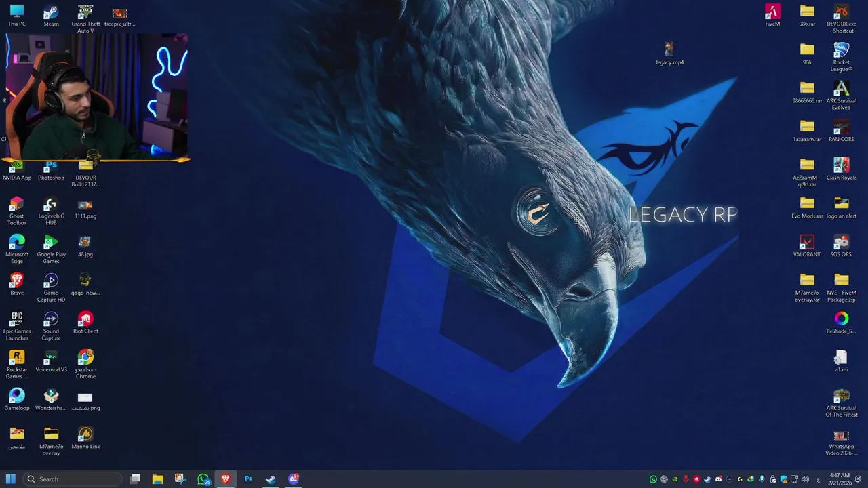Open Logitech G HUB desktop shortcut
Image resolution: width=868 pixels, height=488 pixels.
pyautogui.click(x=51, y=211)
